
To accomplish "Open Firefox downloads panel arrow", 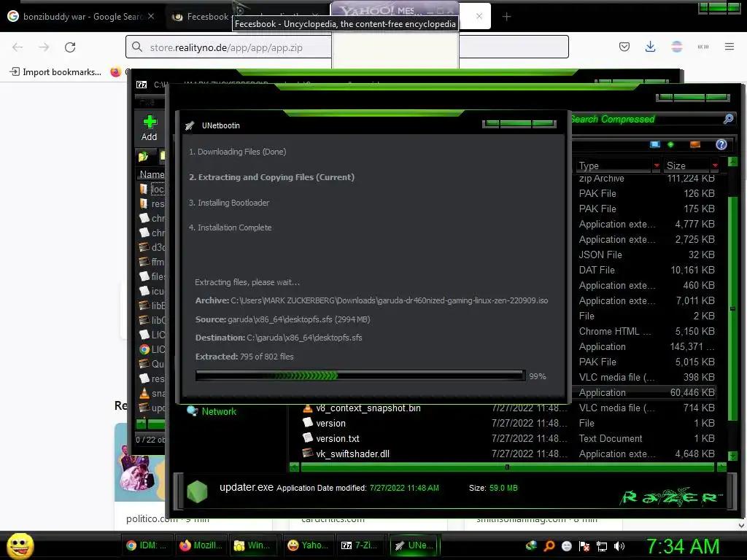I will coord(650,47).
